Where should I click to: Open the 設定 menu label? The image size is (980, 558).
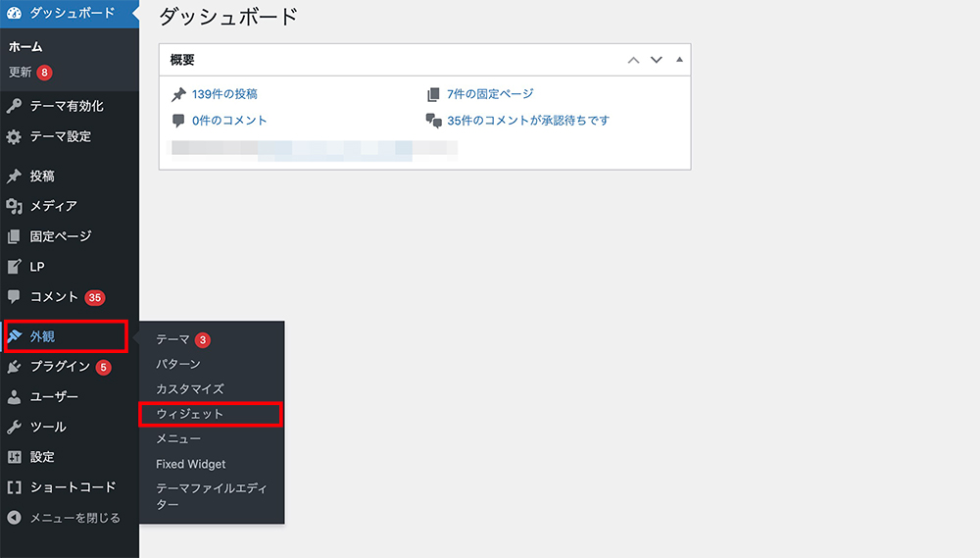(42, 457)
